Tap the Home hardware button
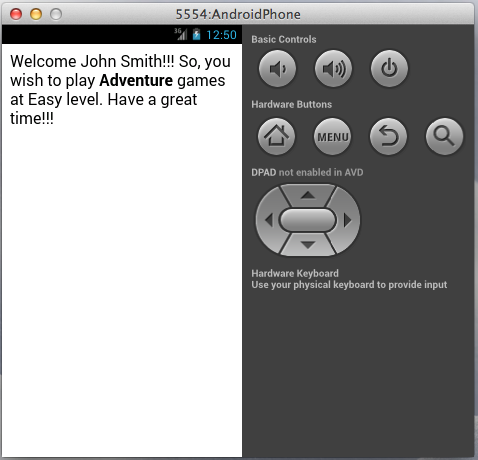Screen dimensions: 478x460 click(276, 136)
